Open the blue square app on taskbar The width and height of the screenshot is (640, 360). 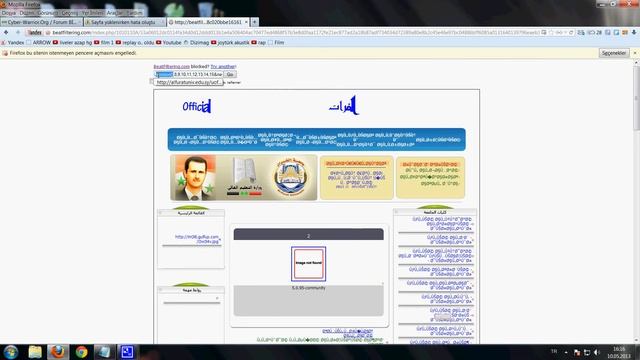pyautogui.click(x=127, y=352)
